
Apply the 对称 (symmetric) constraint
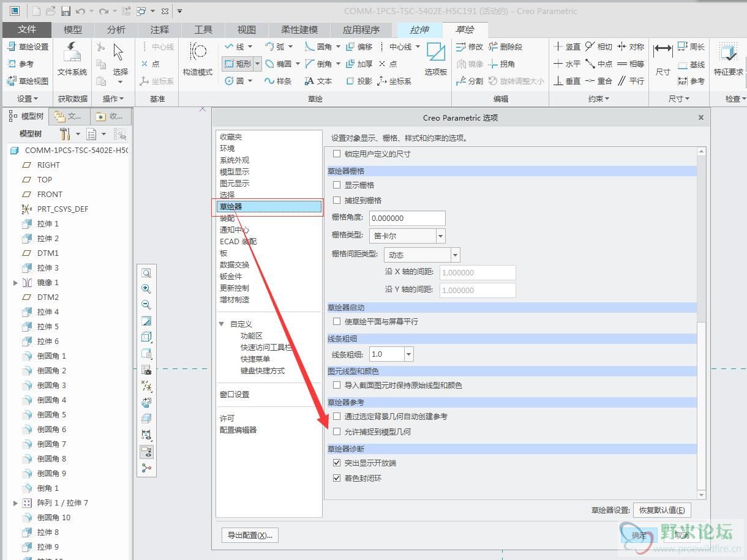(631, 47)
